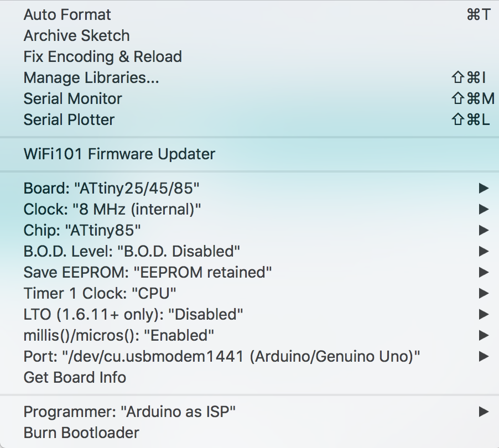This screenshot has width=499, height=448.
Task: Expand Programmer Arduino as ISP submenu
Action: tap(129, 412)
